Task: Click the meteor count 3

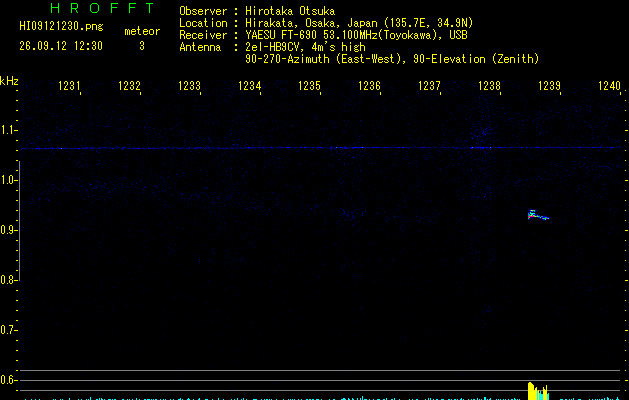Action: (142, 46)
